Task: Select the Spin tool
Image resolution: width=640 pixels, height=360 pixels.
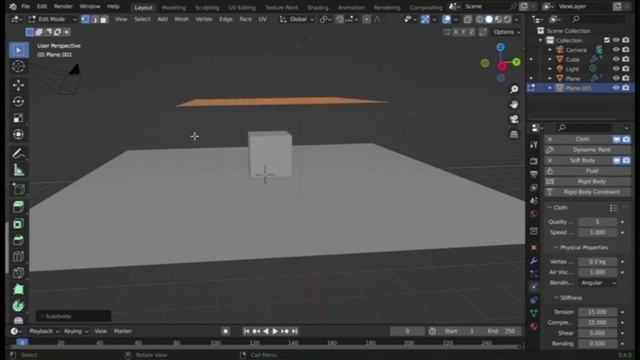Action: pos(18,306)
